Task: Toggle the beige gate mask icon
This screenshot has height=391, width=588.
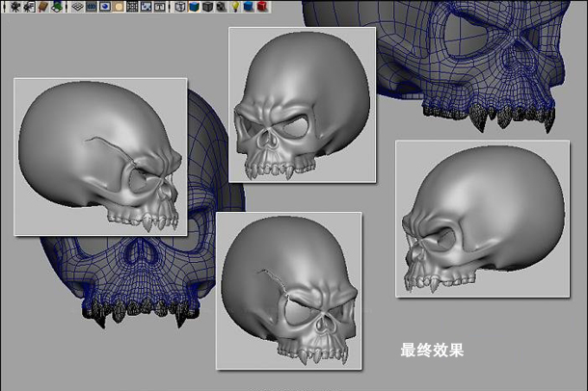Action: click(119, 7)
